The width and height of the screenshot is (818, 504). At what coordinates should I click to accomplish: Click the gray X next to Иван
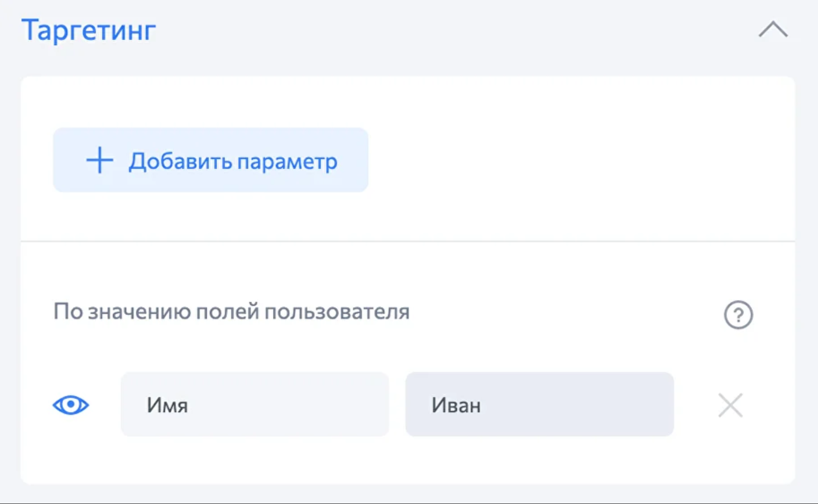(730, 405)
